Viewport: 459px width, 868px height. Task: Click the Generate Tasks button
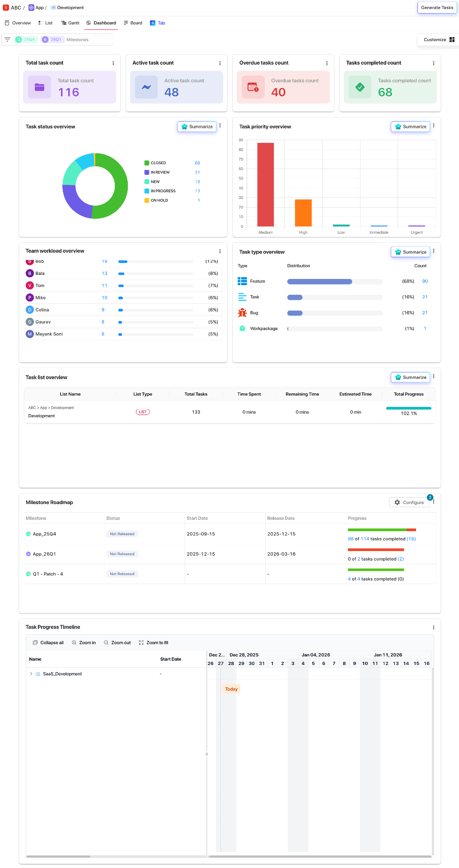(437, 8)
